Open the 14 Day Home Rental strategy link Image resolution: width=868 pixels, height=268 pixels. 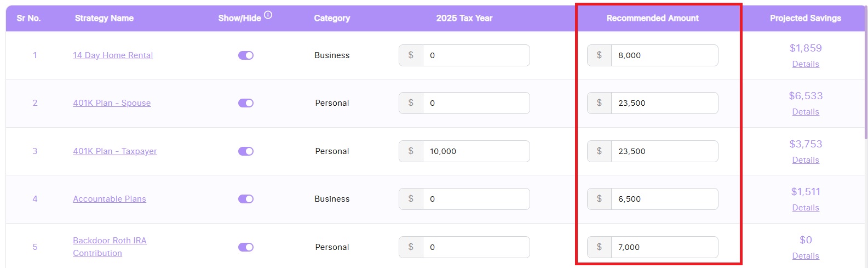pyautogui.click(x=113, y=55)
